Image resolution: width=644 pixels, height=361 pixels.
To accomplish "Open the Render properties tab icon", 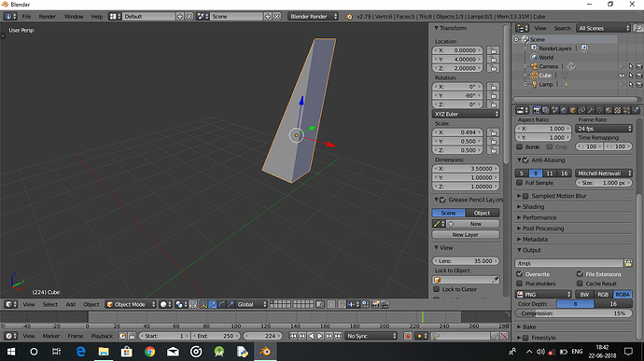I will click(x=537, y=110).
